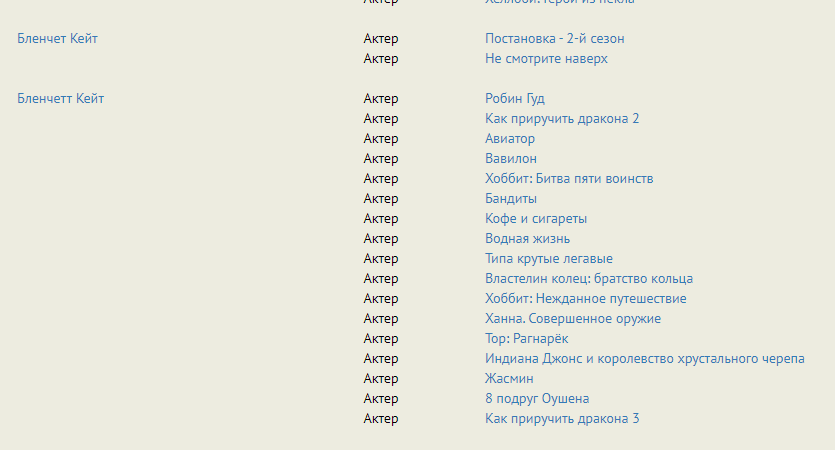The height and width of the screenshot is (450, 835).
Task: Open Не смотрите наверх movie link
Action: [x=546, y=59]
